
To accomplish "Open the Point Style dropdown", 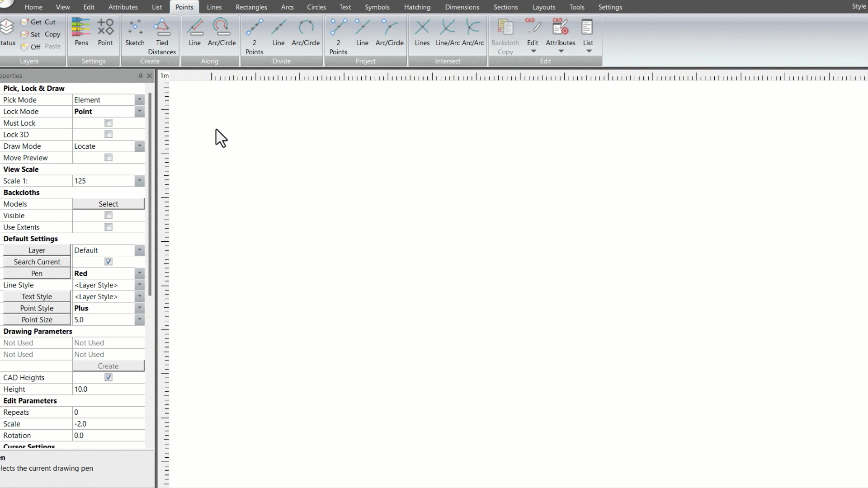I will tap(139, 308).
